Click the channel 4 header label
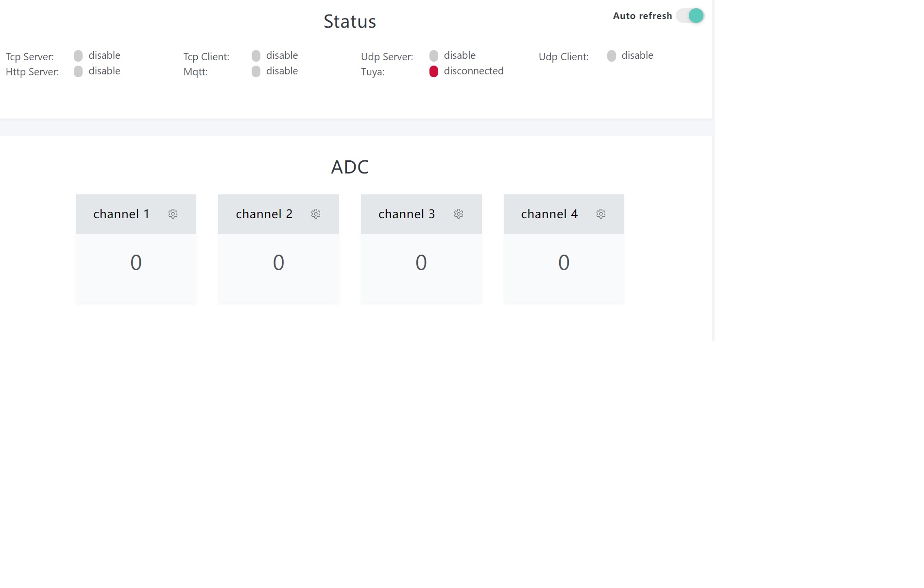This screenshot has height=588, width=924. coord(549,214)
